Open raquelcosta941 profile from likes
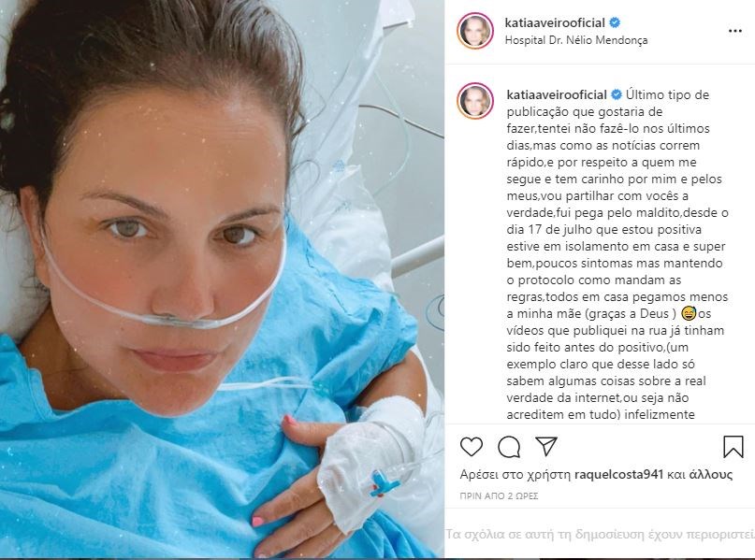Screen dimensions: 755x560 click(x=618, y=474)
